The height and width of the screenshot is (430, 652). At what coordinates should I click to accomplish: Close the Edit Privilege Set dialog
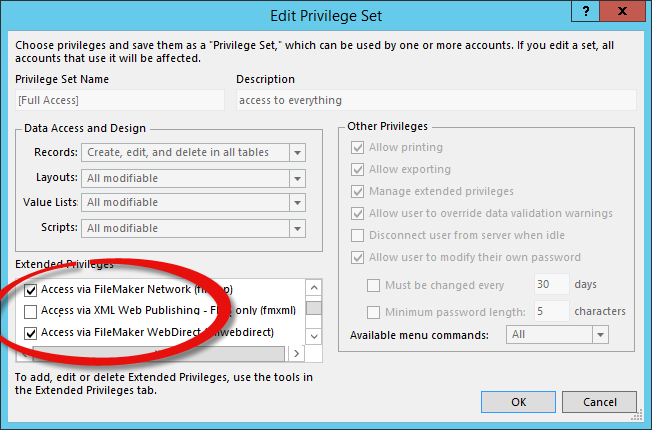pyautogui.click(x=622, y=11)
